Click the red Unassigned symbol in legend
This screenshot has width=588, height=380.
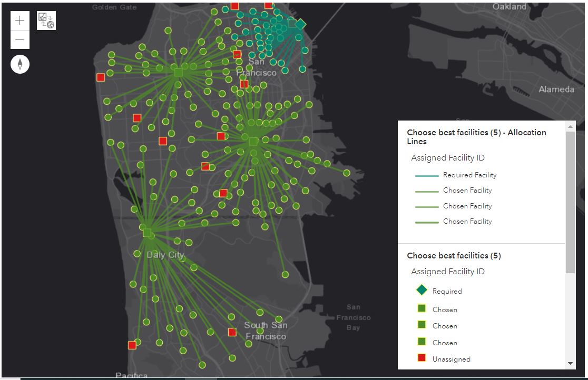click(x=422, y=358)
